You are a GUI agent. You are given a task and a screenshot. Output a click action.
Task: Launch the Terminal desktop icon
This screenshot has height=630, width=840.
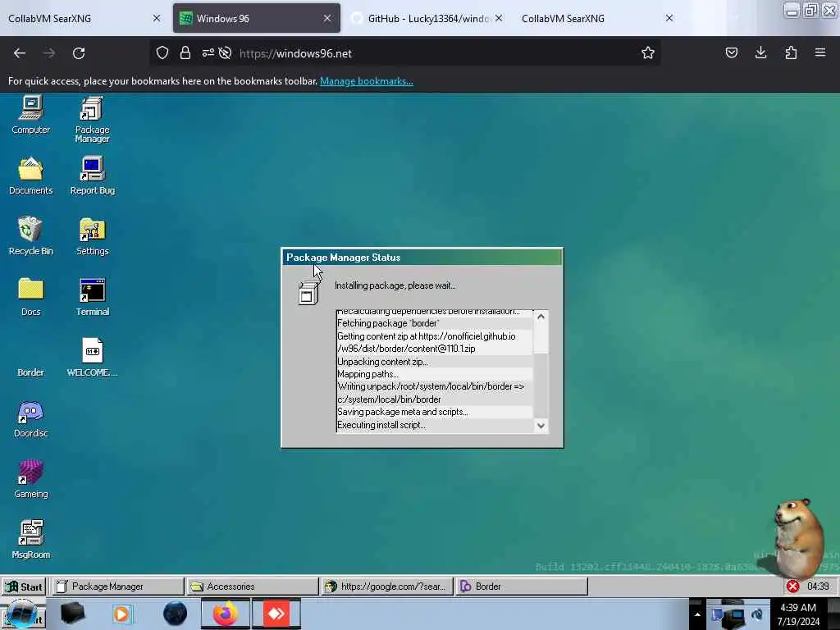point(92,297)
